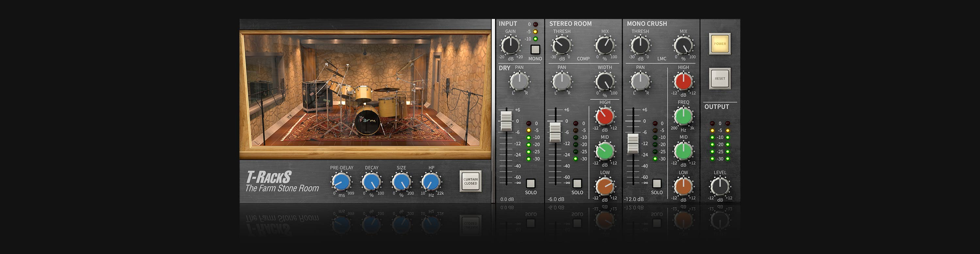Toggle the Curtain Closed button
The image size is (980, 254).
[x=470, y=181]
